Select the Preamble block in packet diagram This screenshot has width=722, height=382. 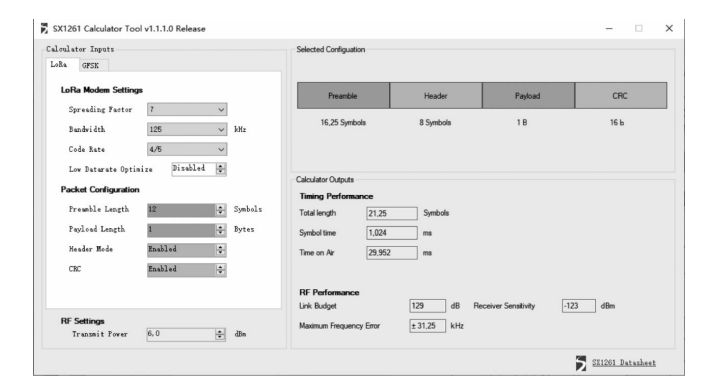pyautogui.click(x=343, y=96)
